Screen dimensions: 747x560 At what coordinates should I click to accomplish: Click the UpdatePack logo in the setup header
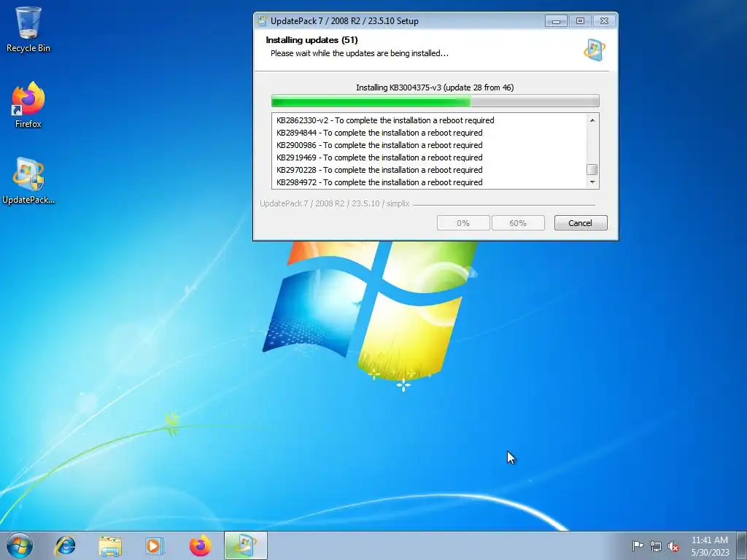[x=594, y=50]
